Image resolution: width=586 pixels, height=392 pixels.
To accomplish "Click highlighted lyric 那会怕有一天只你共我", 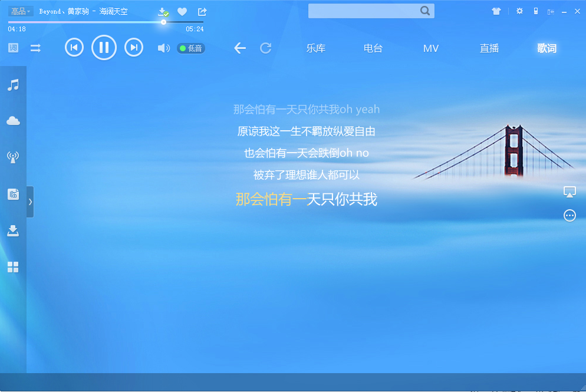I will [x=307, y=199].
